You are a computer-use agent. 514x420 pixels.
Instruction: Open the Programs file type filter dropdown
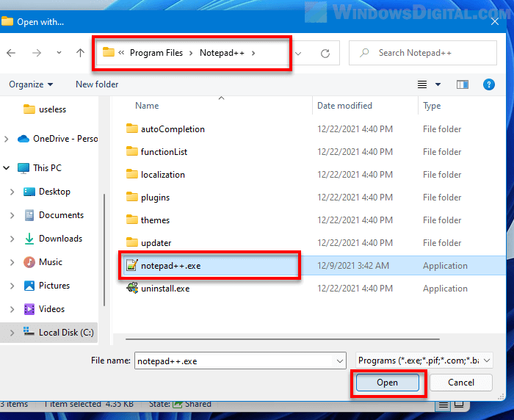coord(424,361)
